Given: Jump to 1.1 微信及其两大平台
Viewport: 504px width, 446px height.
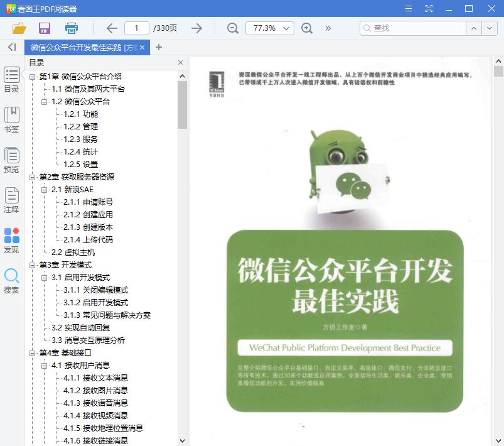Looking at the screenshot, I should [x=88, y=89].
